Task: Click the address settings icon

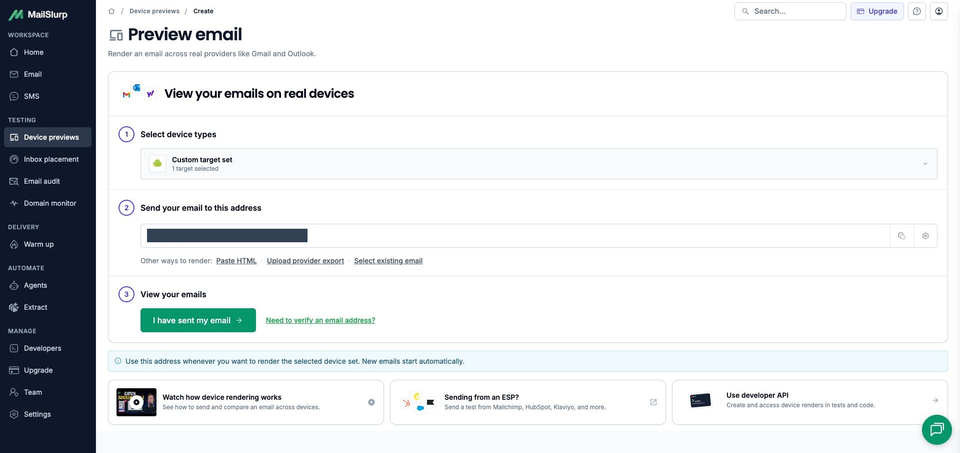Action: [925, 236]
